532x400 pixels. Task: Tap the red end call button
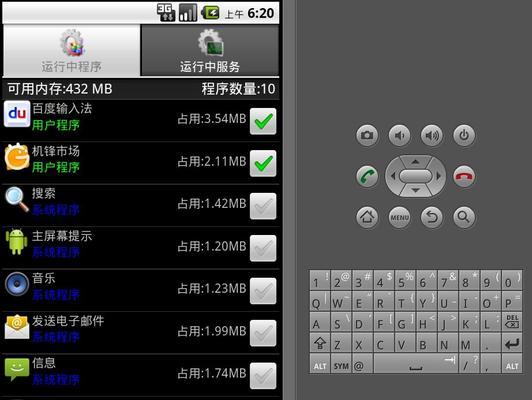pos(464,176)
